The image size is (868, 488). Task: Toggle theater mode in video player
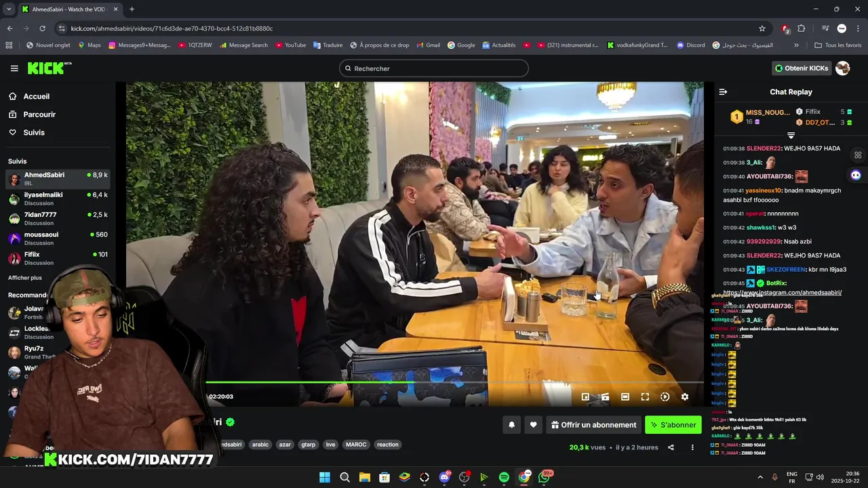coord(625,397)
